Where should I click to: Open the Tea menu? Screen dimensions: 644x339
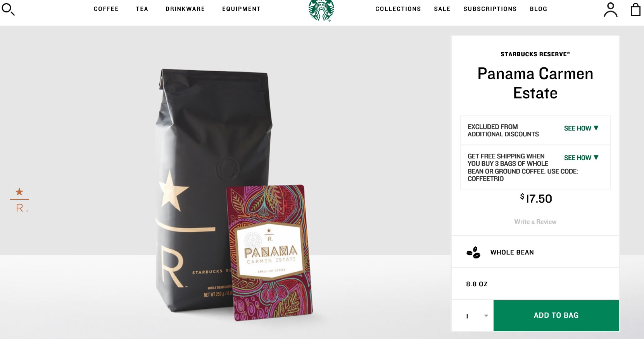click(x=142, y=9)
